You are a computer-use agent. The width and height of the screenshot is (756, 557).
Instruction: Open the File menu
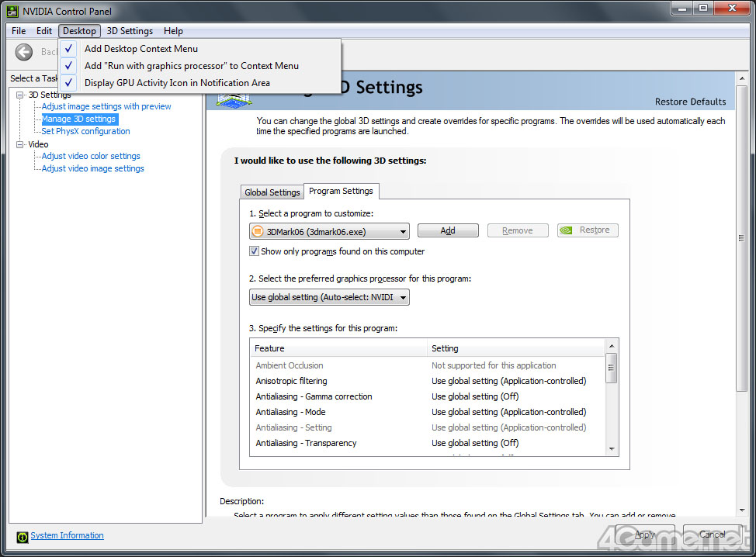(19, 31)
